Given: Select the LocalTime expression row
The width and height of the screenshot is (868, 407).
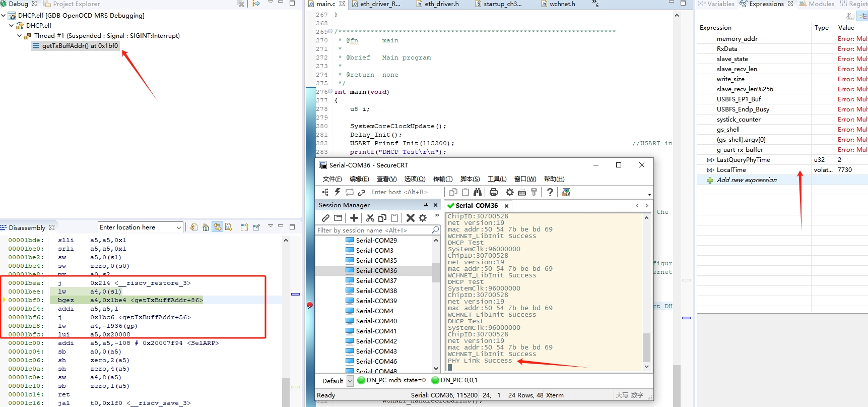Looking at the screenshot, I should [x=782, y=170].
